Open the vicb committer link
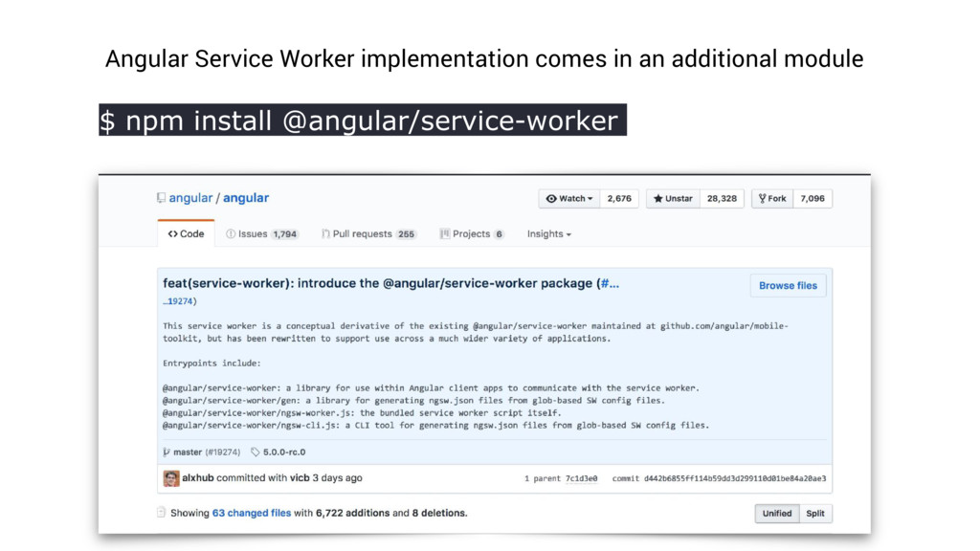Viewport: 980px width, 551px height. (300, 478)
